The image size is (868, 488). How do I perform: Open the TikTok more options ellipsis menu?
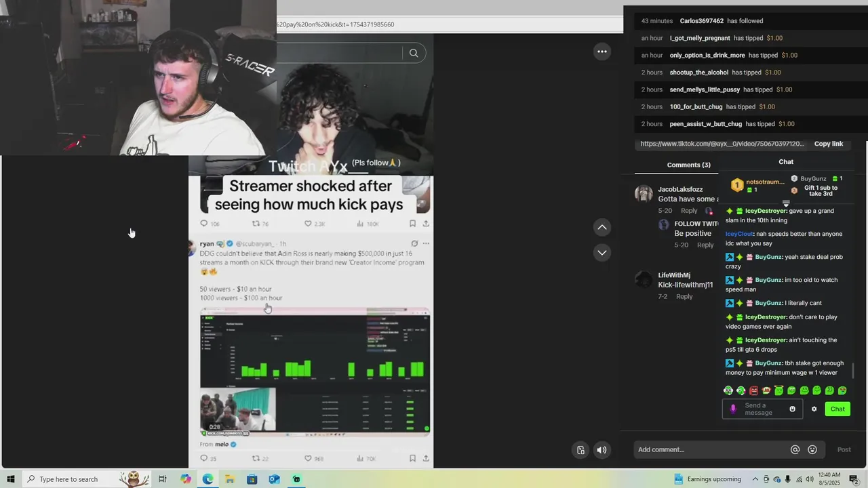(x=601, y=52)
